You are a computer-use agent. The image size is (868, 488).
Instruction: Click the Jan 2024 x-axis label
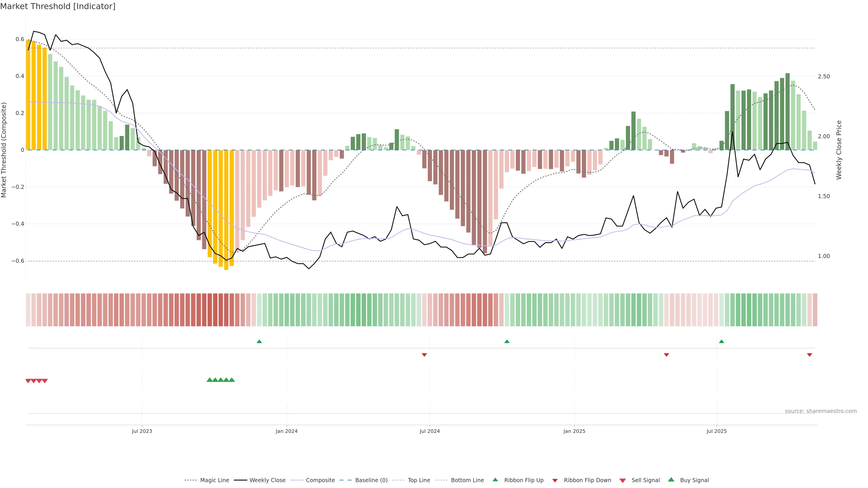286,431
